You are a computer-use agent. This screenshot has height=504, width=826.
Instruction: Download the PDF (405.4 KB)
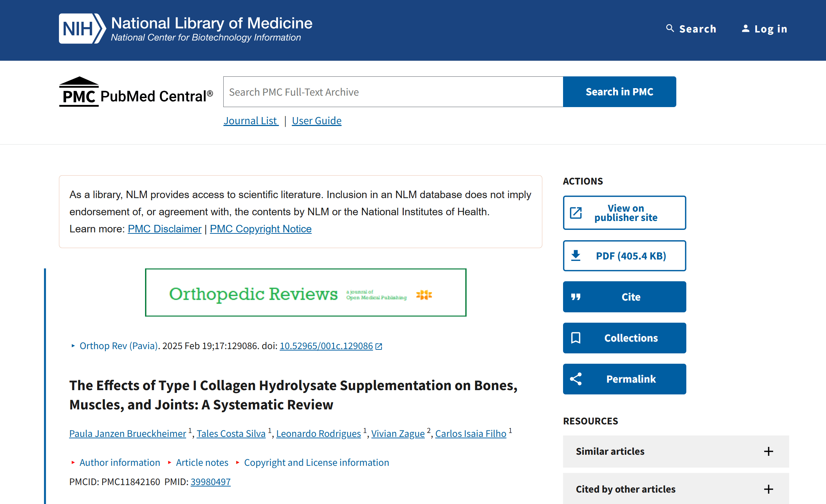pos(624,256)
